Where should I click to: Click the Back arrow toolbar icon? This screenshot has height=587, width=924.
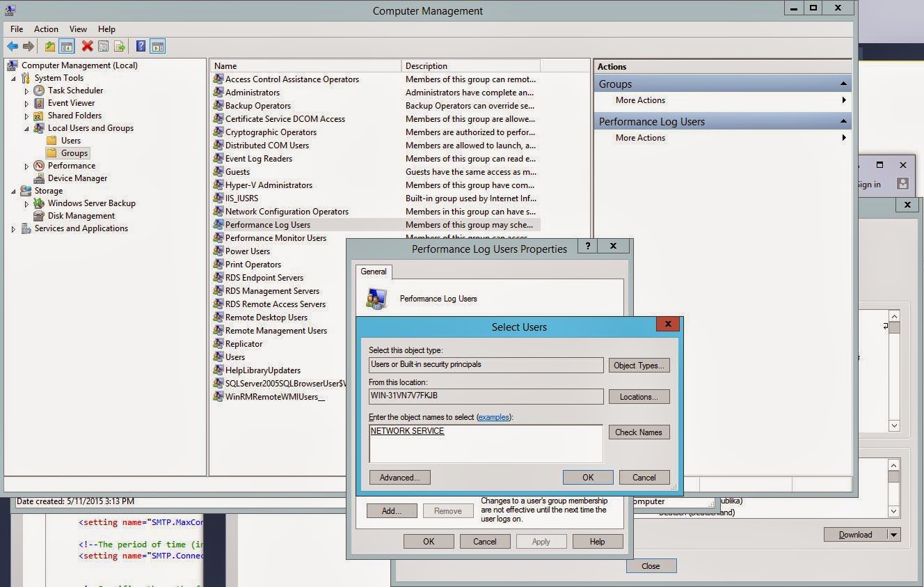pyautogui.click(x=13, y=47)
